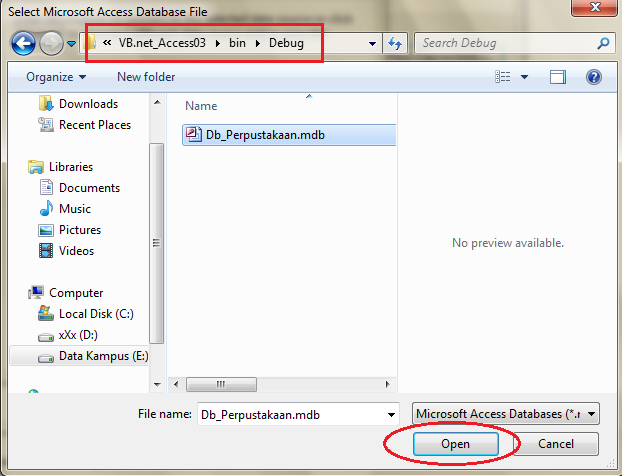This screenshot has height=476, width=622.
Task: Click the Refresh button beside address bar
Action: coord(395,43)
